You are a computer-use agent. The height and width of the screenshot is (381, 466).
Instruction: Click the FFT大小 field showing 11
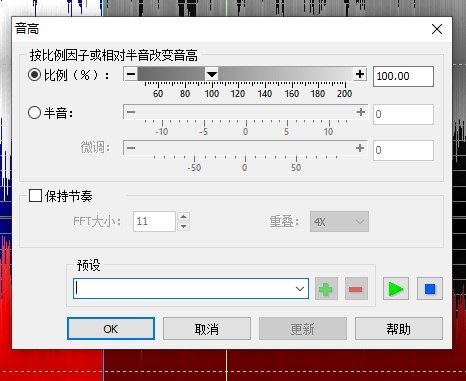click(x=154, y=221)
